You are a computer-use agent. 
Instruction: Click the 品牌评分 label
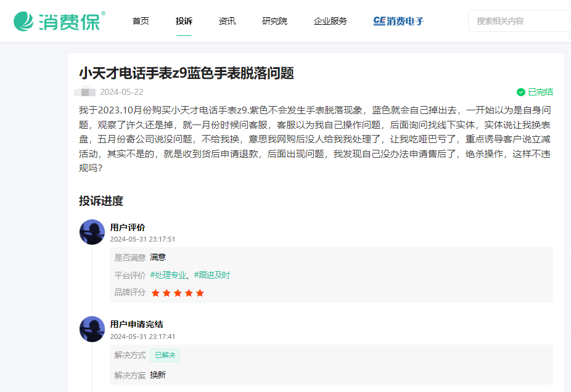coord(130,292)
